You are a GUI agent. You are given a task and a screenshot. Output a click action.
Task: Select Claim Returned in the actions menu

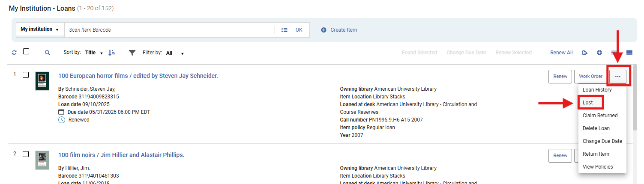coord(600,116)
